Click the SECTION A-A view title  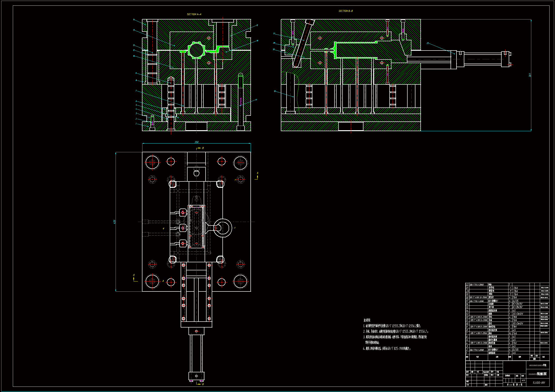click(x=194, y=14)
